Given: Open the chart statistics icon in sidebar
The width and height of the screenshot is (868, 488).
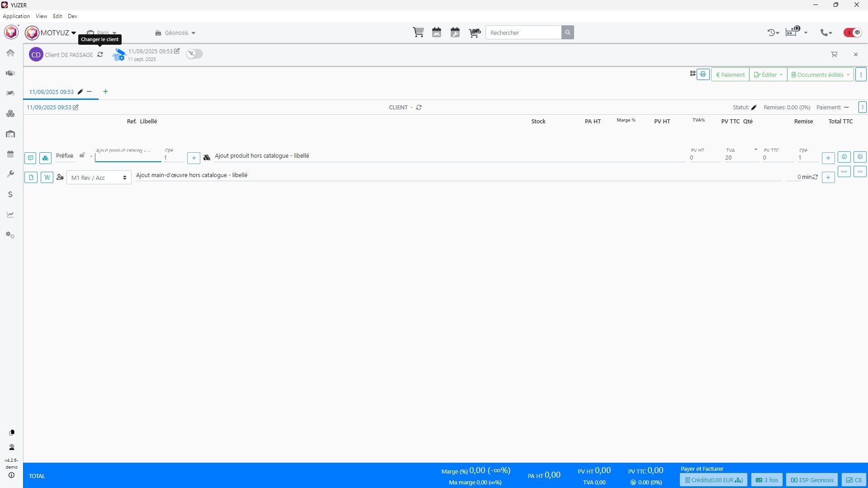Looking at the screenshot, I should 10,215.
